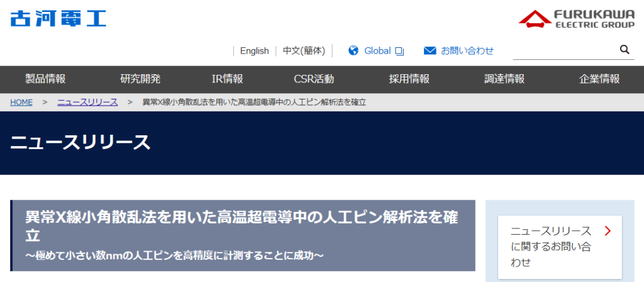Open the 研究開発 menu

tap(140, 79)
